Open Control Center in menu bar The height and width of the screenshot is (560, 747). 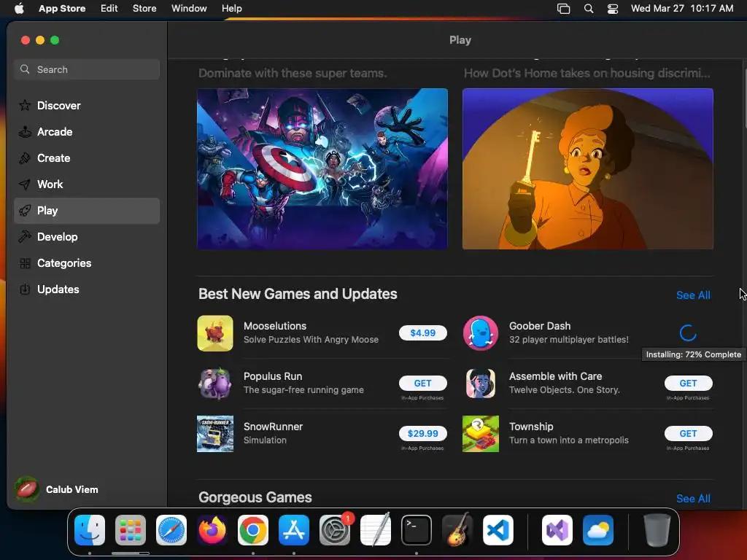coord(613,8)
